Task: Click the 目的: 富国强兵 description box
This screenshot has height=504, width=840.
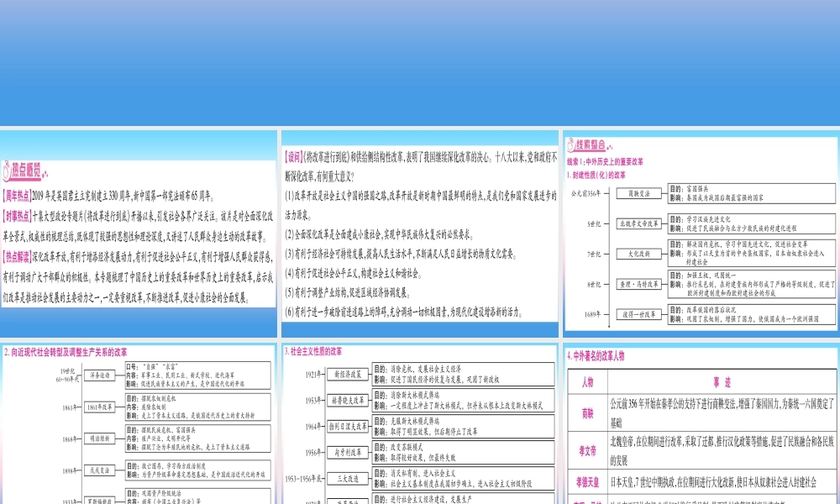Action: (x=752, y=193)
